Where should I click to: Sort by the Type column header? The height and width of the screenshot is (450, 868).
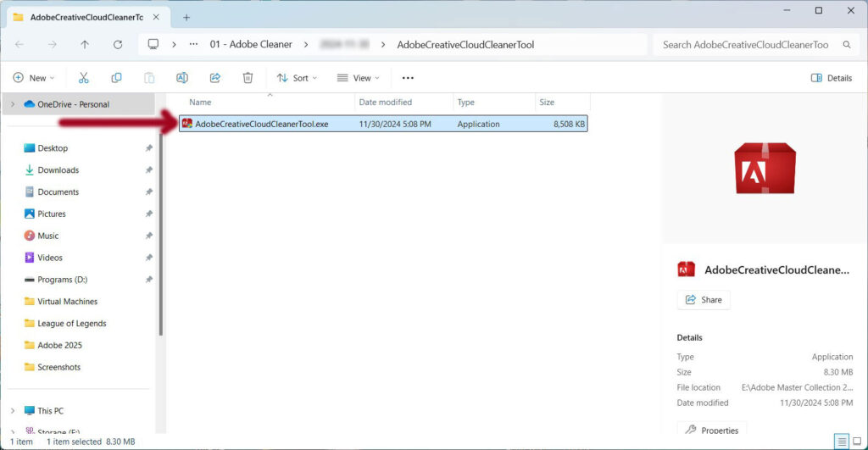point(465,102)
